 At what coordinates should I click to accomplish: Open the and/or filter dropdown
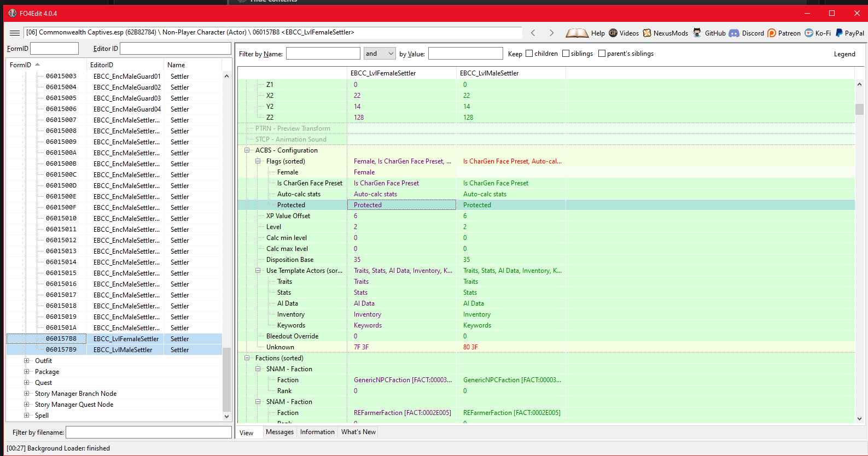point(380,53)
